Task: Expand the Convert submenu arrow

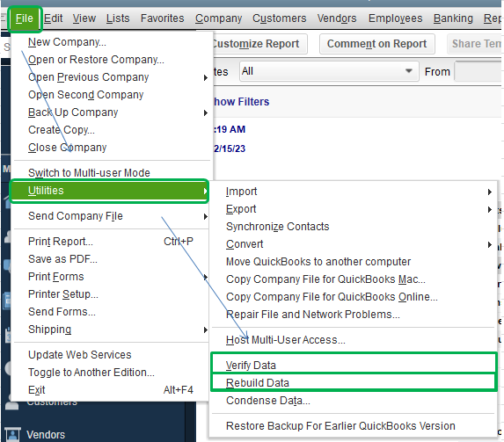Action: pyautogui.click(x=490, y=244)
